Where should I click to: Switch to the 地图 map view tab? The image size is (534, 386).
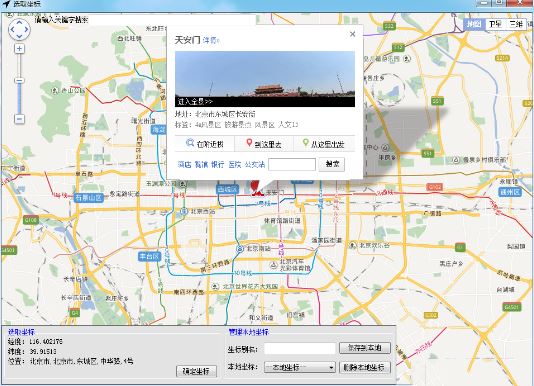click(474, 24)
